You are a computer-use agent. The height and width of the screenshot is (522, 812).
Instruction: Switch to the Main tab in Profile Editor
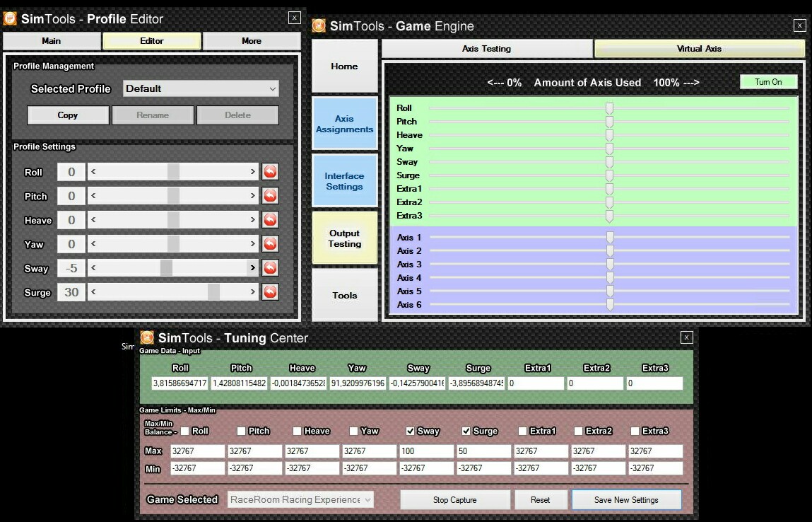[52, 41]
